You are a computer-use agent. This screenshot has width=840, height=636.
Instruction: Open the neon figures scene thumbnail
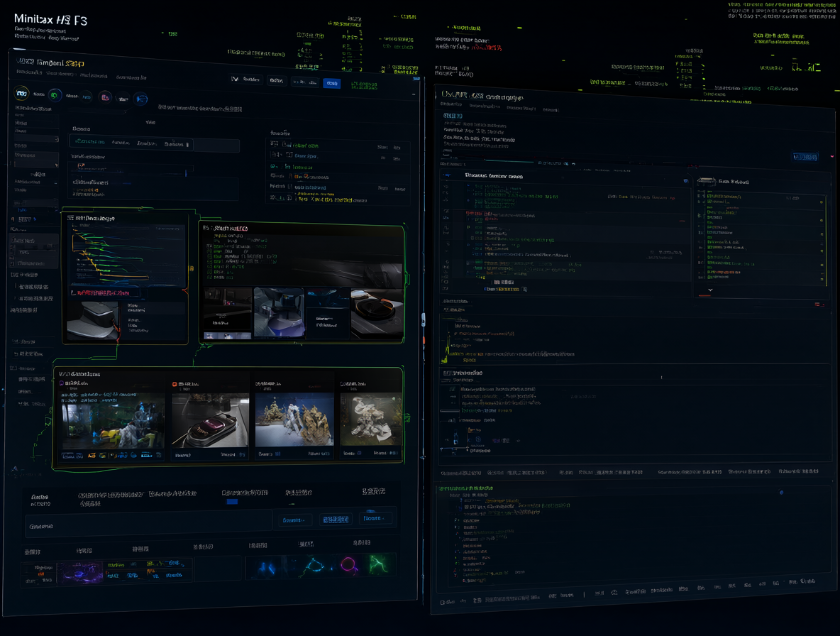coord(114,421)
